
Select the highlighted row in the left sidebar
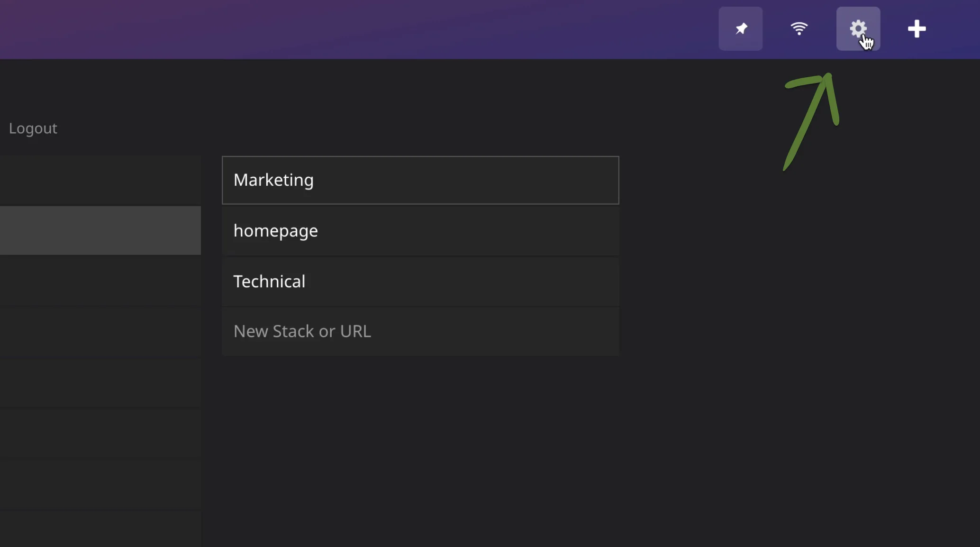point(100,230)
